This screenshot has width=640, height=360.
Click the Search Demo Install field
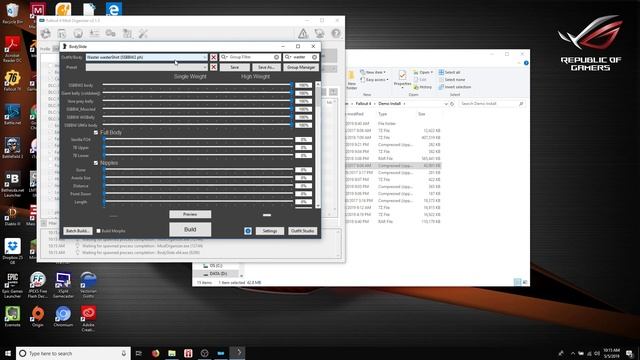pyautogui.click(x=491, y=104)
